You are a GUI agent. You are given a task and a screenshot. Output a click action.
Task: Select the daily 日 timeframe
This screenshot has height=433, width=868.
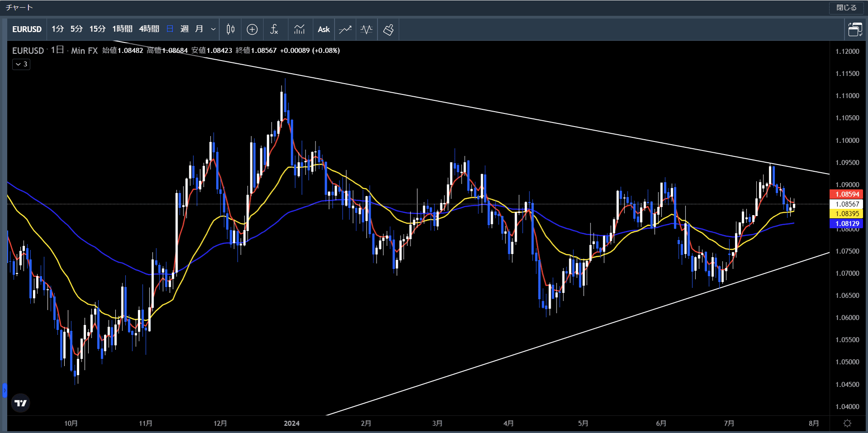click(x=170, y=29)
